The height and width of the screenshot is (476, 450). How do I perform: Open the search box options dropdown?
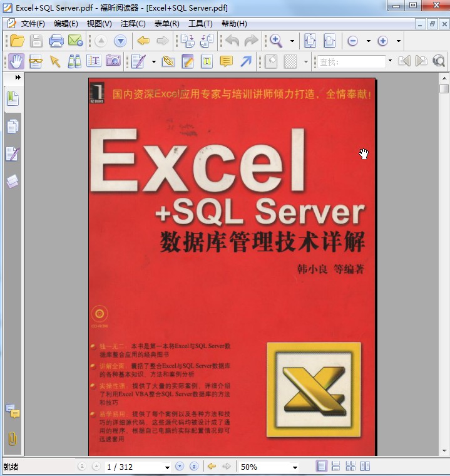point(390,60)
